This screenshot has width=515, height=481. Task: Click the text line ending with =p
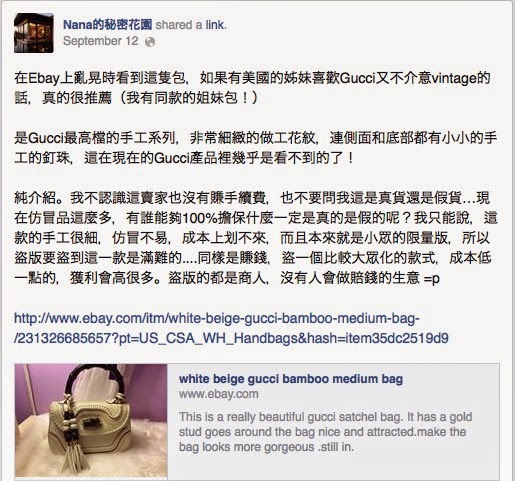[227, 278]
